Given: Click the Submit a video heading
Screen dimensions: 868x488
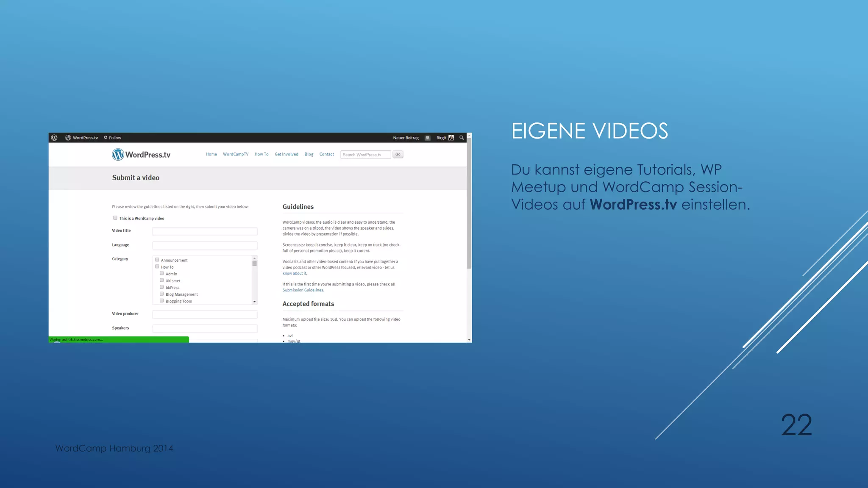Looking at the screenshot, I should point(136,177).
